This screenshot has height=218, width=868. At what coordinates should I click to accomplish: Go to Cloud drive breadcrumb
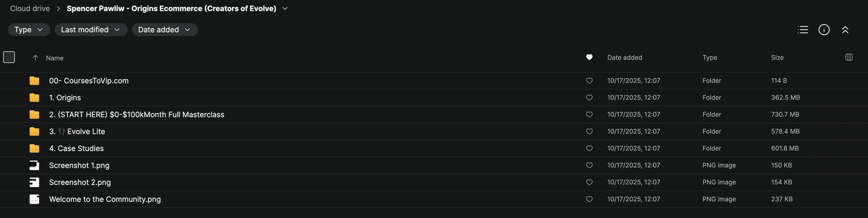click(30, 8)
